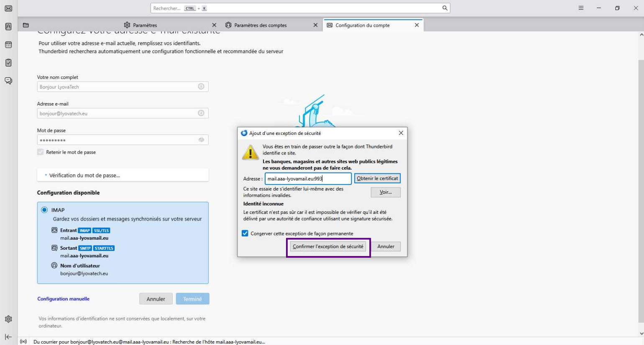This screenshot has width=644, height=345.
Task: Click the Adresse server field in dialog
Action: point(308,178)
